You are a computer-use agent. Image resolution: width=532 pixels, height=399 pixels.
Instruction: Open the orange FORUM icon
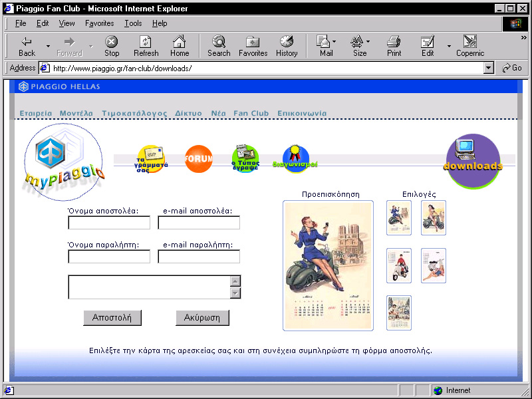click(199, 159)
